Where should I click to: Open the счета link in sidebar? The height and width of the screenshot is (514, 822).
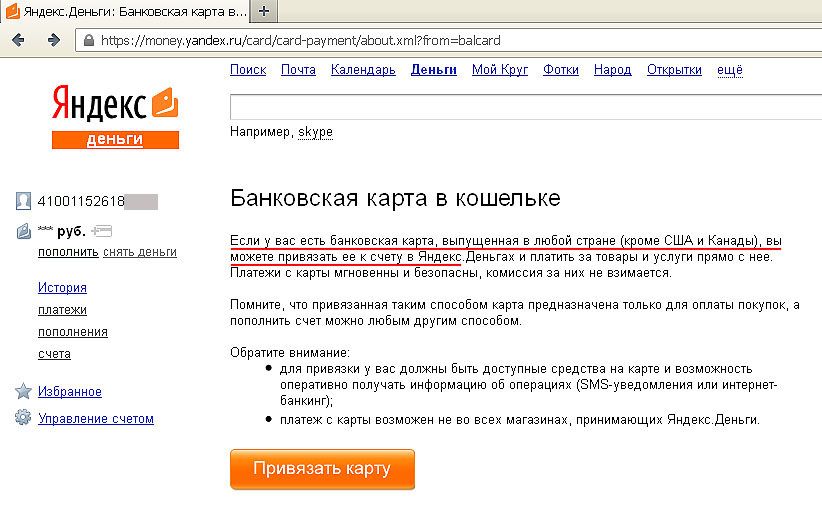54,354
